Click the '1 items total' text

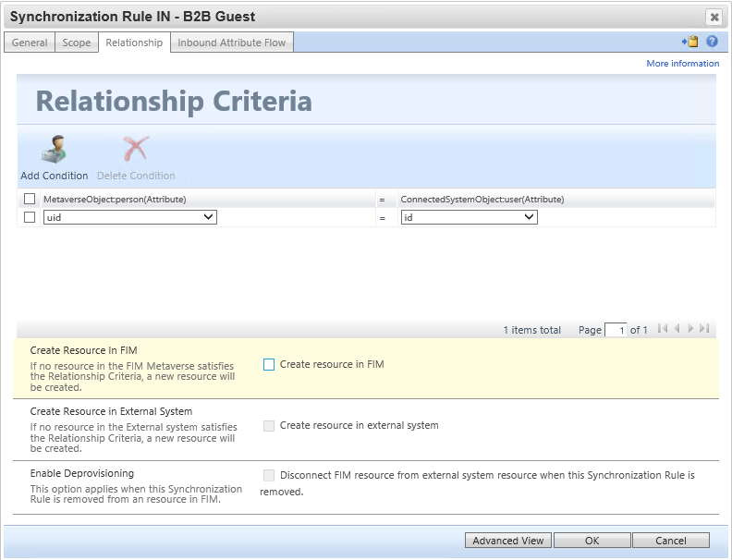(x=531, y=330)
